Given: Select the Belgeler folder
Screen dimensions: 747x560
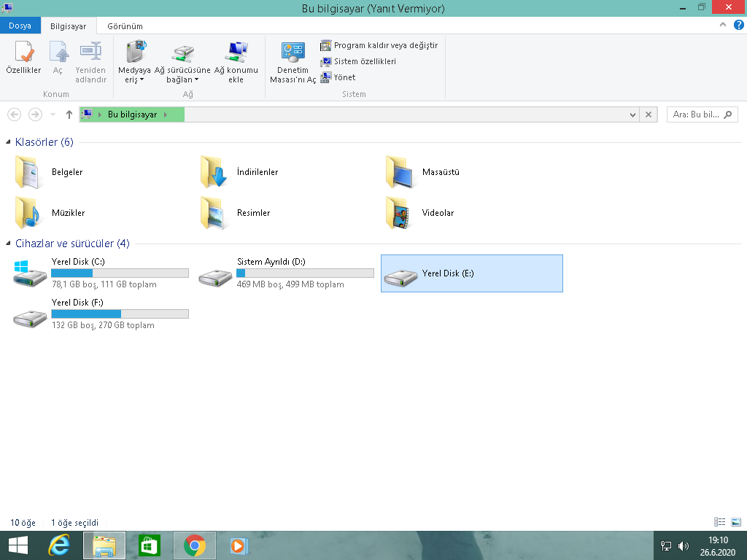Looking at the screenshot, I should pos(49,172).
